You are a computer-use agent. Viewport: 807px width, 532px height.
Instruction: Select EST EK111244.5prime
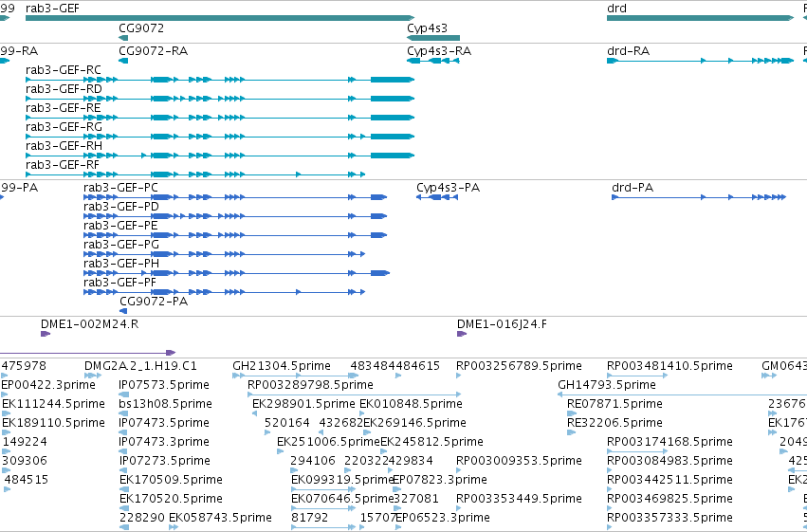click(x=53, y=404)
